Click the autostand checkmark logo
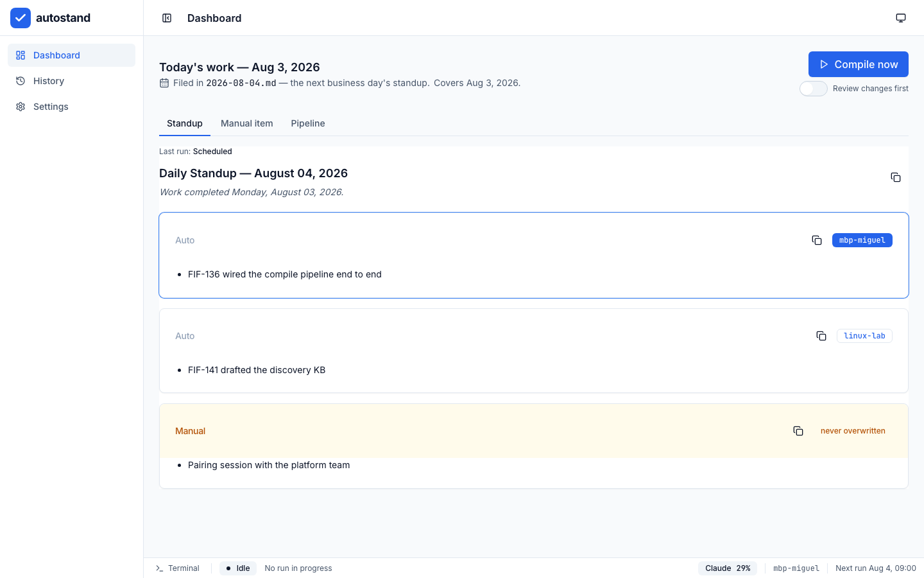The height and width of the screenshot is (578, 924). (21, 18)
